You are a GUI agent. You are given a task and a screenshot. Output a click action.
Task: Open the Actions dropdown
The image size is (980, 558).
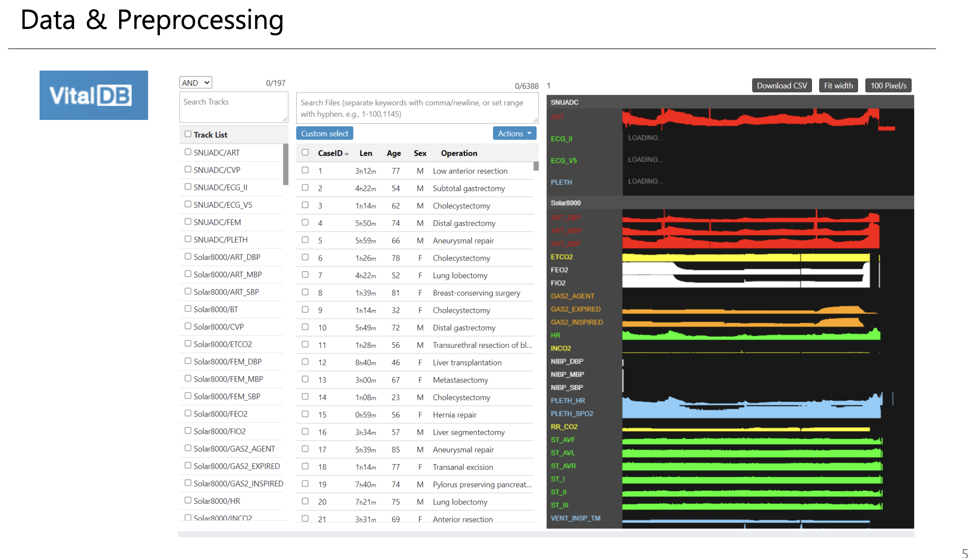pos(514,133)
